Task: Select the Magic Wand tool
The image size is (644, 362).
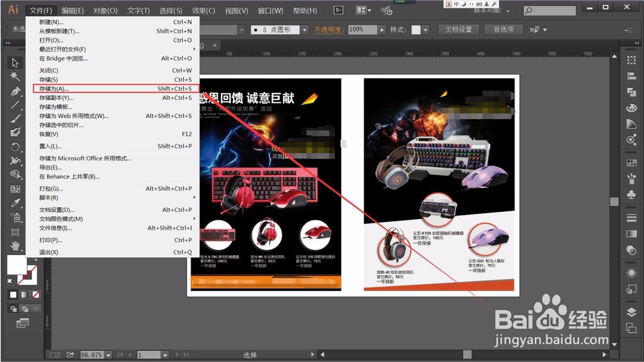Action: coord(15,77)
